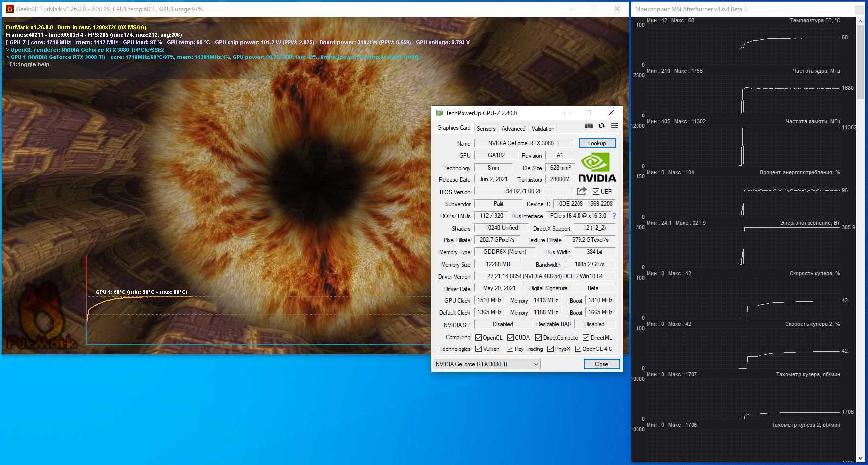
Task: Click the Bus Interface question mark icon
Action: tap(614, 216)
